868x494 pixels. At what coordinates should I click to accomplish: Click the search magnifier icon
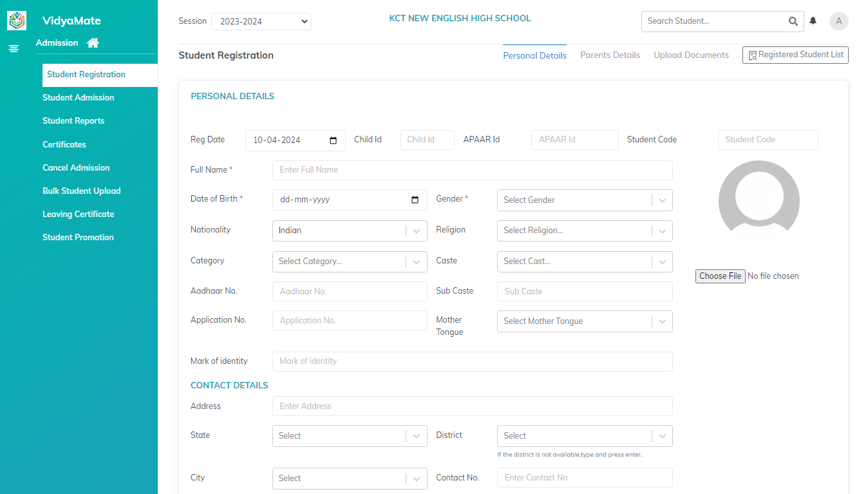793,21
